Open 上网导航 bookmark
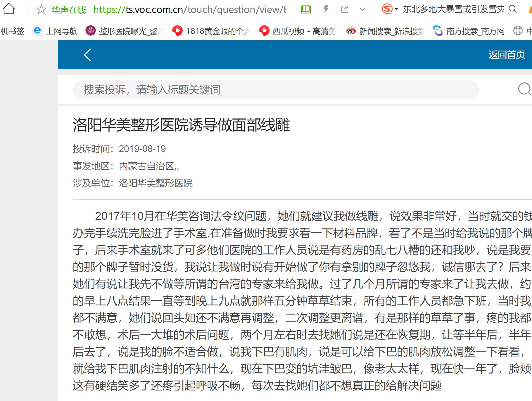The image size is (532, 401). coord(55,31)
